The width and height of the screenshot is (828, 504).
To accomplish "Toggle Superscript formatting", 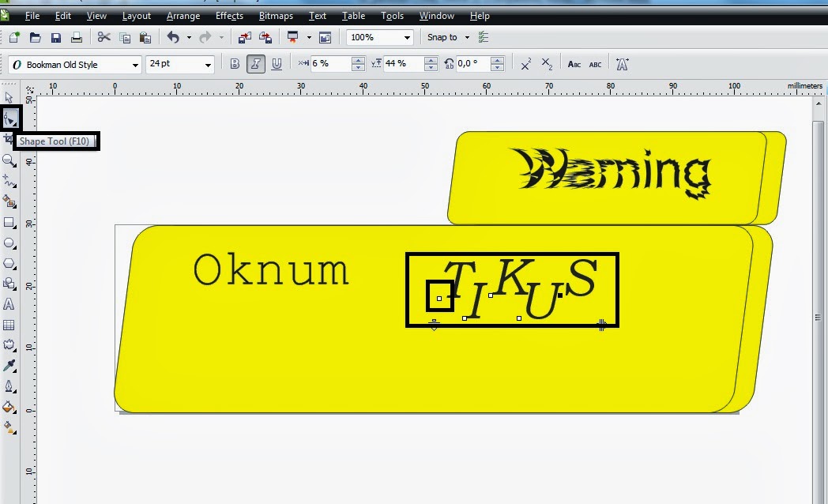I will 526,65.
